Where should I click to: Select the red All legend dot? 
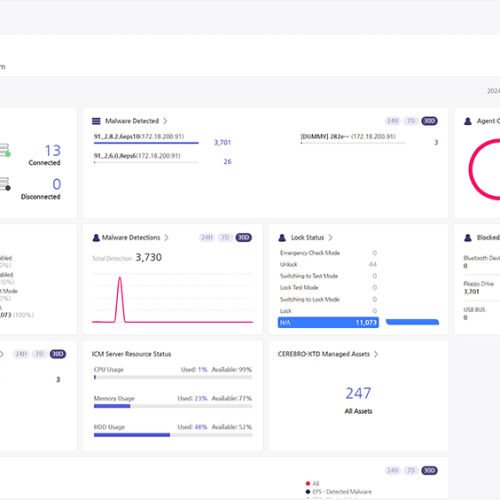[308, 483]
